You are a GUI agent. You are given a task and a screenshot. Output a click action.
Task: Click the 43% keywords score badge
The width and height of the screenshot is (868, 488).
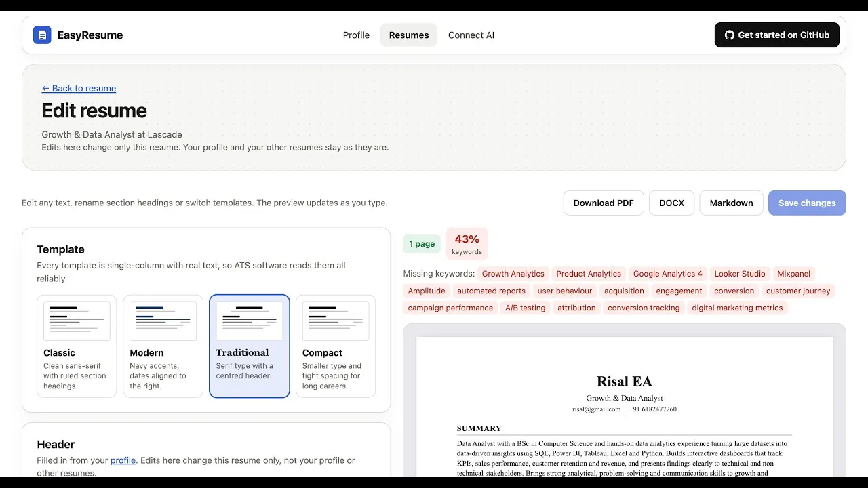(x=467, y=244)
